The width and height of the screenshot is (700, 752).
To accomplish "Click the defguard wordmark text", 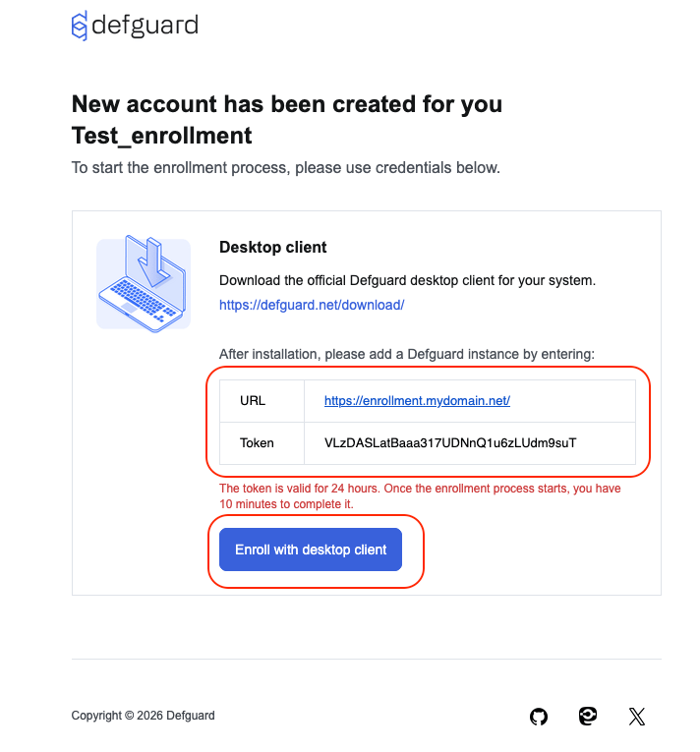I will tap(145, 26).
